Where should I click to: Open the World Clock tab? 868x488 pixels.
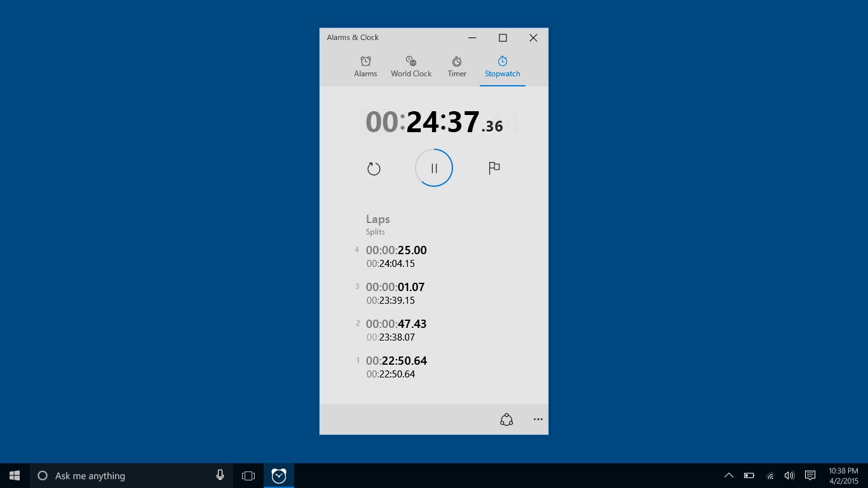click(411, 67)
